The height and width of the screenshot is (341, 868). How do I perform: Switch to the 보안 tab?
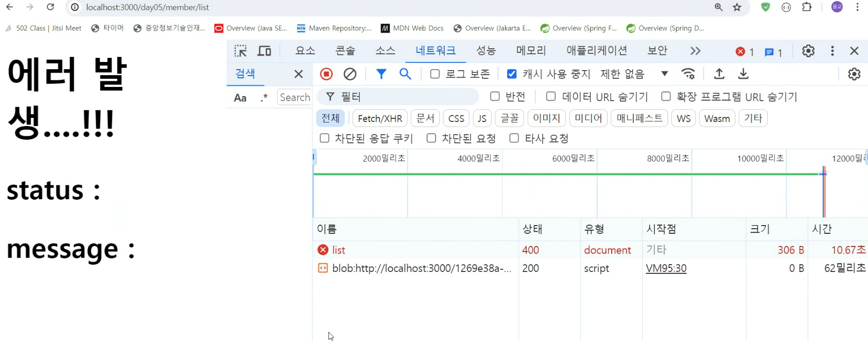(x=657, y=50)
